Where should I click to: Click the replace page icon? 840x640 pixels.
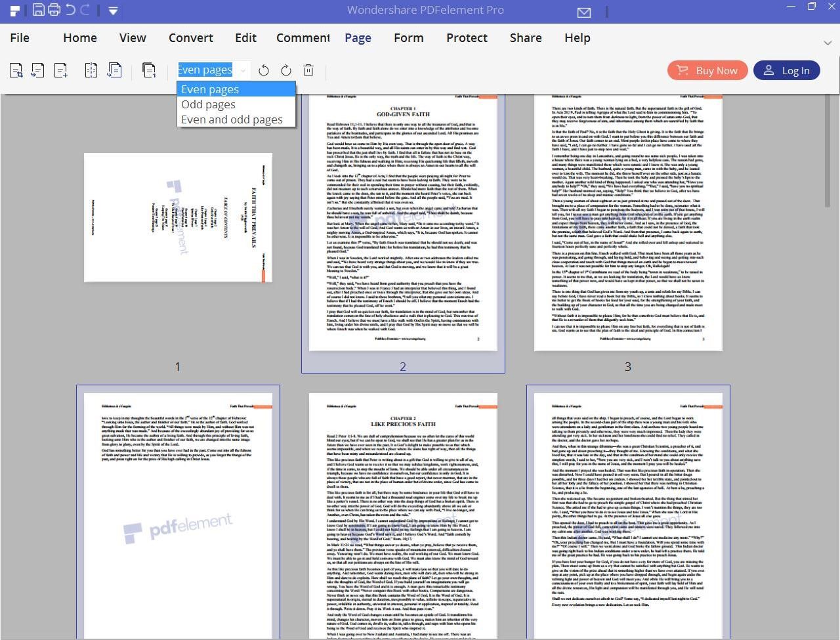[x=114, y=70]
